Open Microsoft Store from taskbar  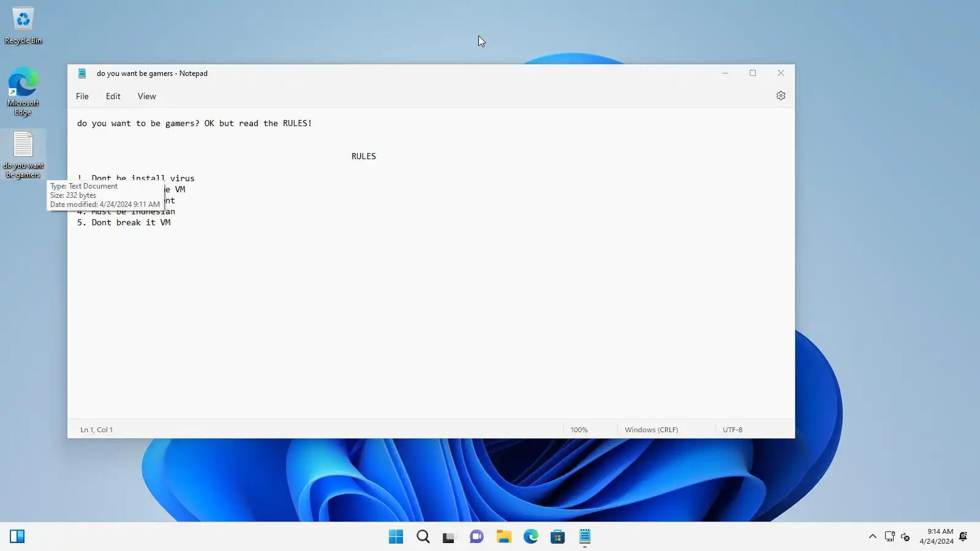(x=558, y=537)
